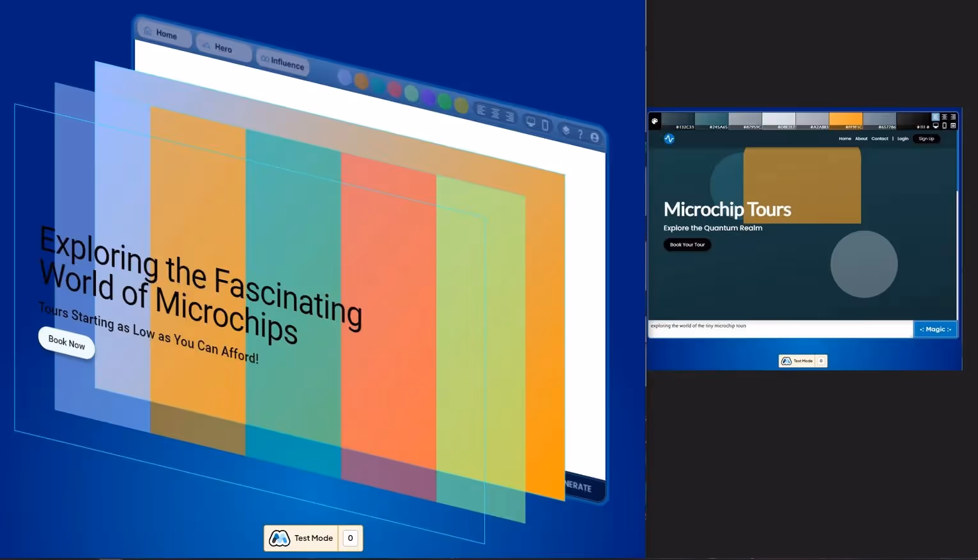The width and height of the screenshot is (978, 560).
Task: Select the pale green color dot in the left toolbar
Action: (x=411, y=94)
